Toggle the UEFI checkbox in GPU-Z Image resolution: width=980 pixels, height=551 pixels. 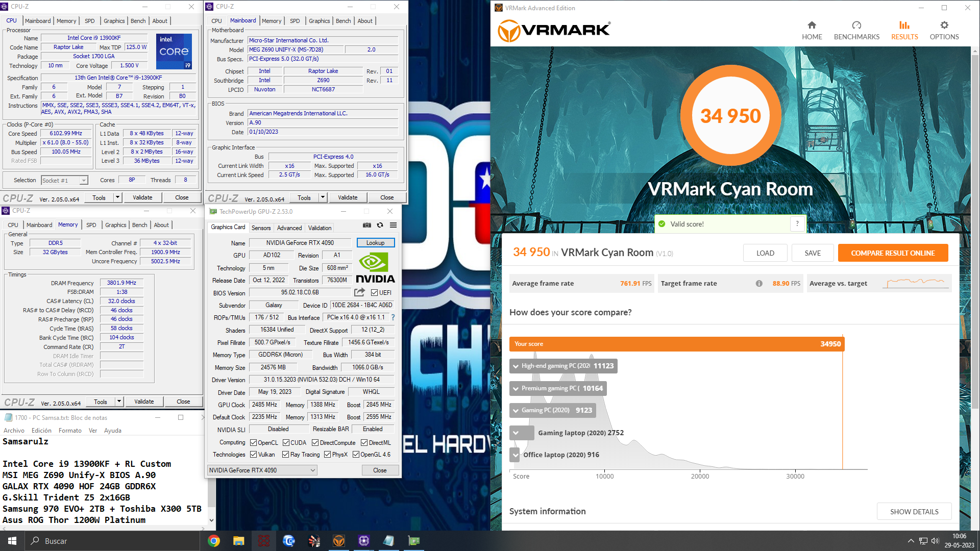point(374,293)
